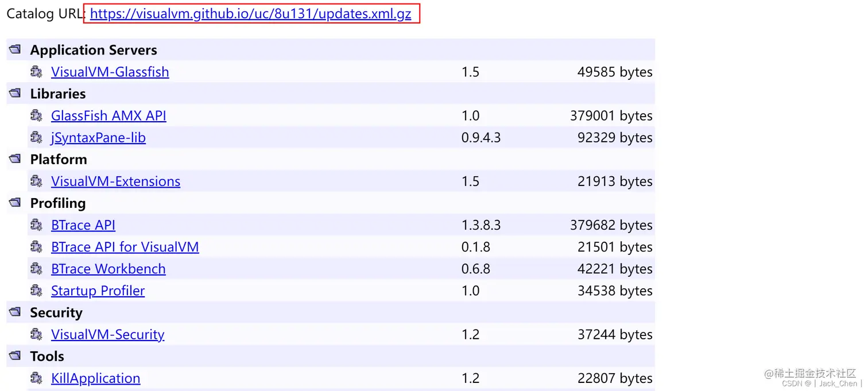Open the VisualVM-Security link
Image resolution: width=868 pixels, height=391 pixels.
[x=107, y=334]
